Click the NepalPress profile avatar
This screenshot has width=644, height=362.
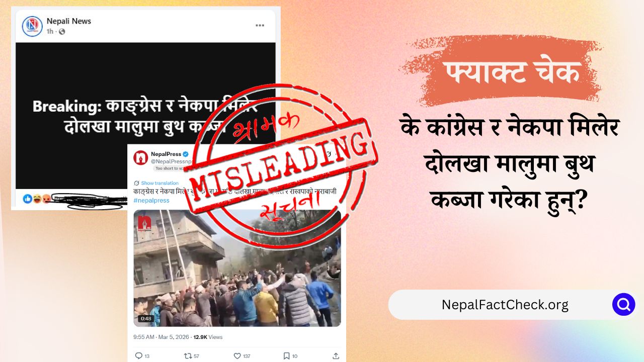[x=140, y=158]
